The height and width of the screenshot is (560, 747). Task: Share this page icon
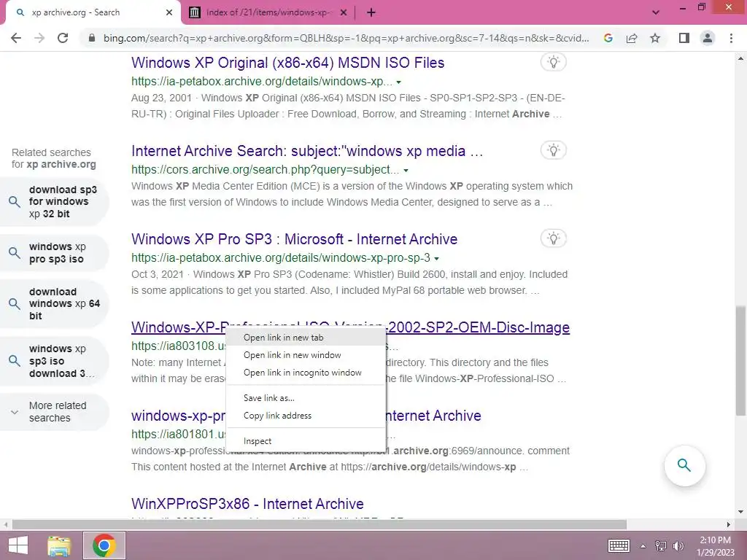tap(632, 38)
